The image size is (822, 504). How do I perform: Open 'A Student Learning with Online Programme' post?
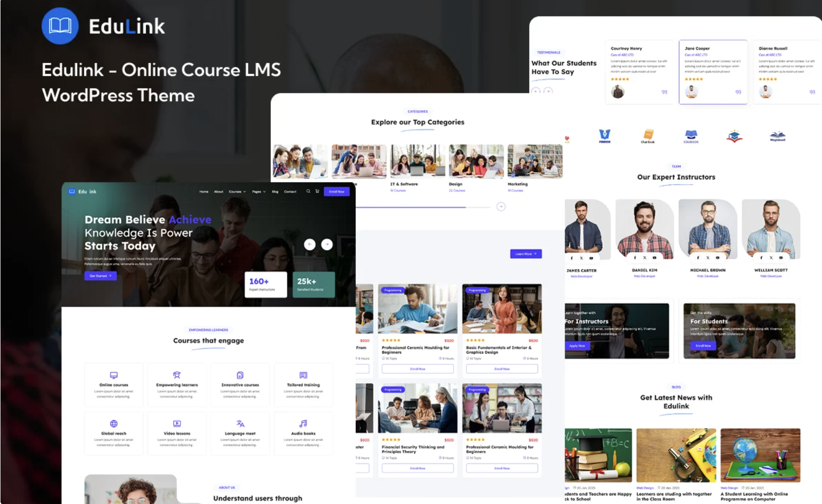(754, 496)
